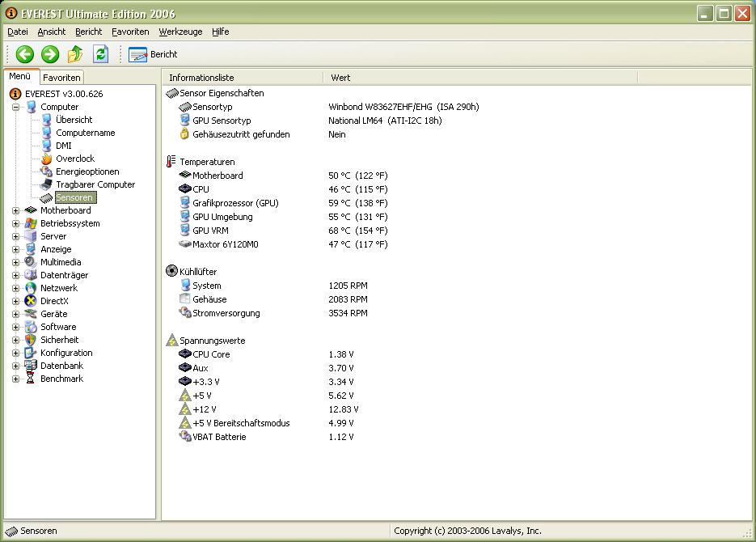The image size is (756, 542).
Task: Expand the Motherboard tree node
Action: coord(16,210)
